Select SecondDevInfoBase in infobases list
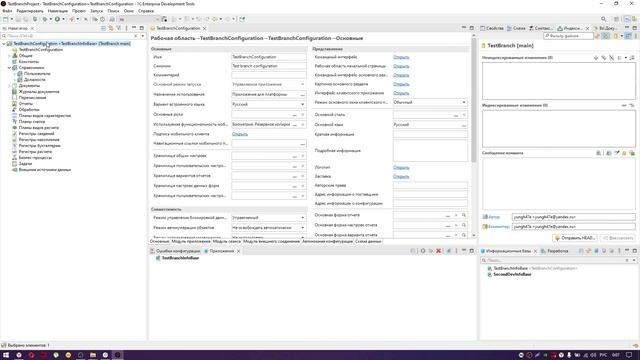The image size is (640, 360). (512, 275)
